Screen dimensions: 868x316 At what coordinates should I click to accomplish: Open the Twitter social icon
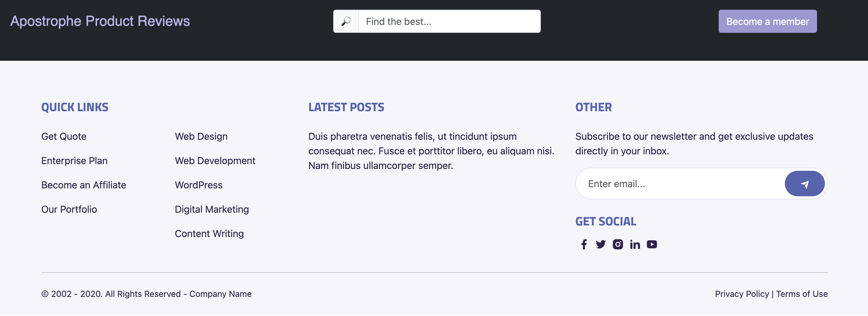(601, 245)
